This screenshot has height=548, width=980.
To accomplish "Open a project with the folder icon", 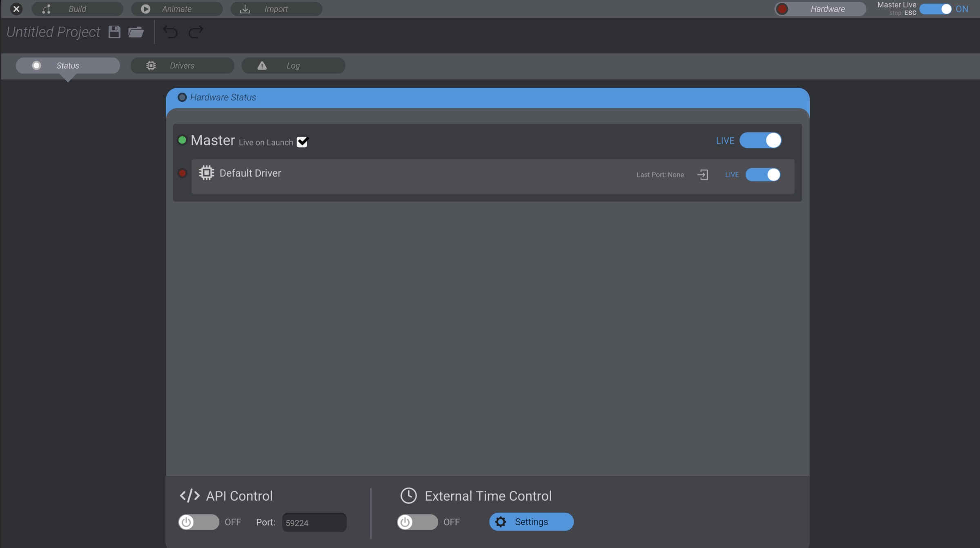I will point(136,32).
